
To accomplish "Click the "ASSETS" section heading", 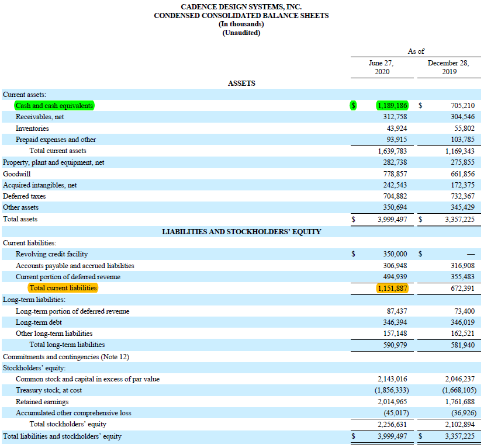I will (241, 84).
